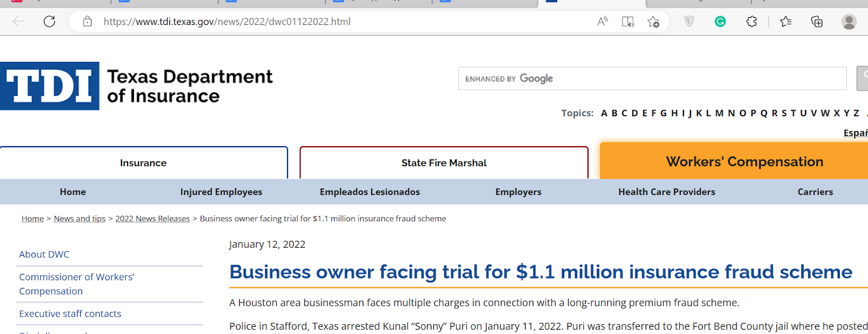Select topic letter F
Viewport: 868px width, 334px height.
click(654, 113)
